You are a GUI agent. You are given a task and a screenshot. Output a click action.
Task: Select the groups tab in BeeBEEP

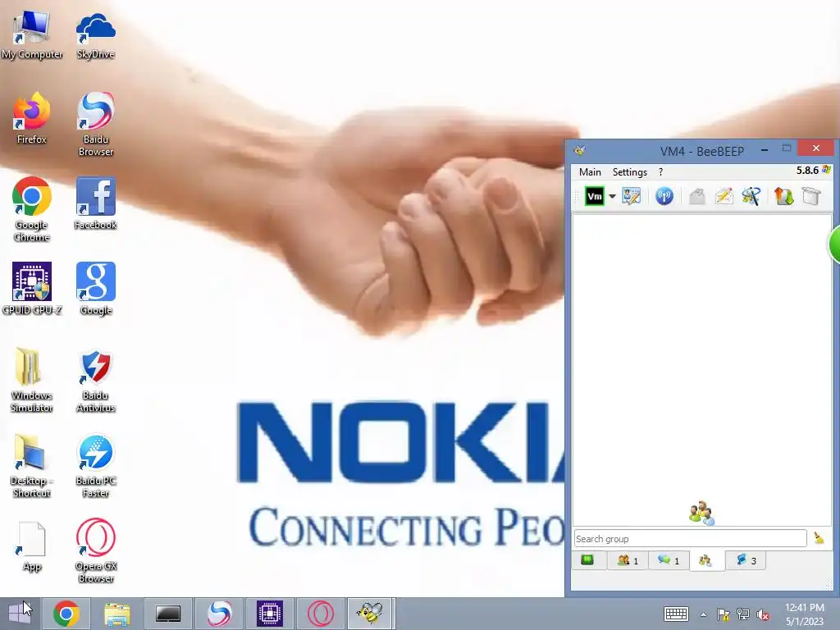[x=705, y=561]
